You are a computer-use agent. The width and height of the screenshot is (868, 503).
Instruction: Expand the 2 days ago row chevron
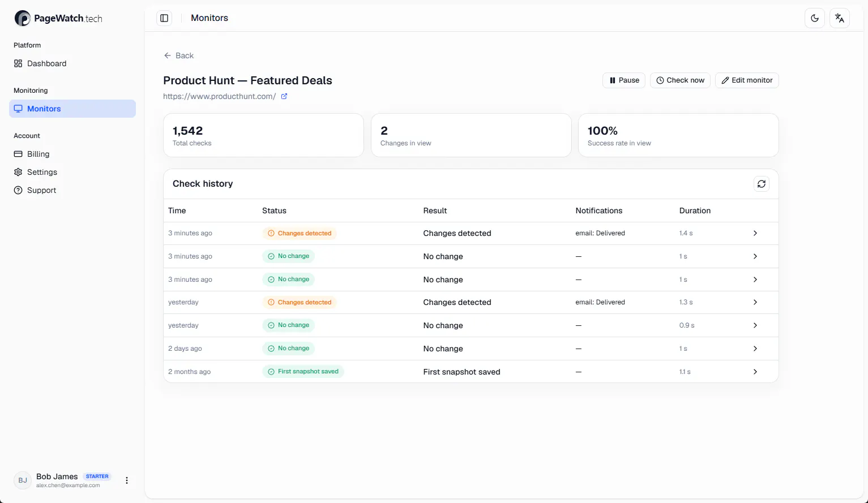coord(755,349)
